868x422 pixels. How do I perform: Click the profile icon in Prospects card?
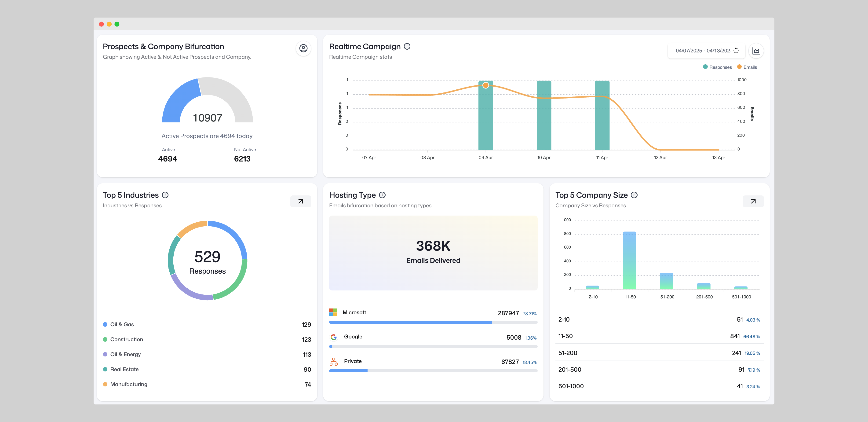pyautogui.click(x=303, y=48)
